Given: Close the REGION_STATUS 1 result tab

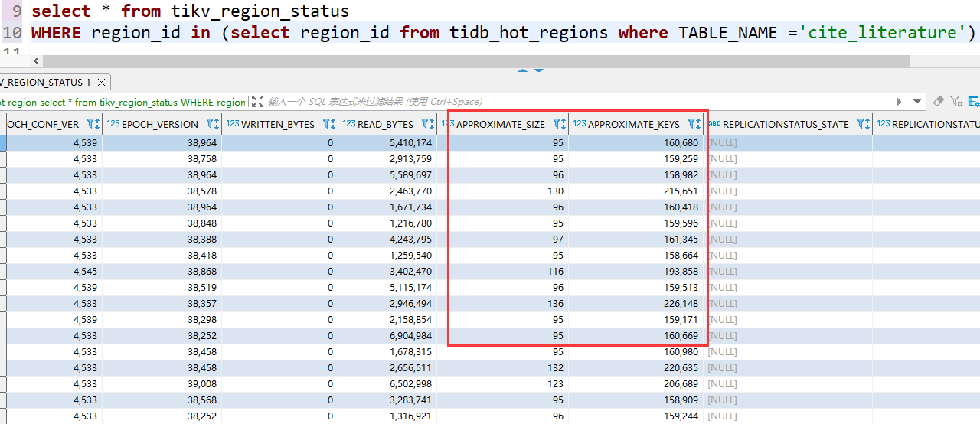Looking at the screenshot, I should (x=101, y=82).
